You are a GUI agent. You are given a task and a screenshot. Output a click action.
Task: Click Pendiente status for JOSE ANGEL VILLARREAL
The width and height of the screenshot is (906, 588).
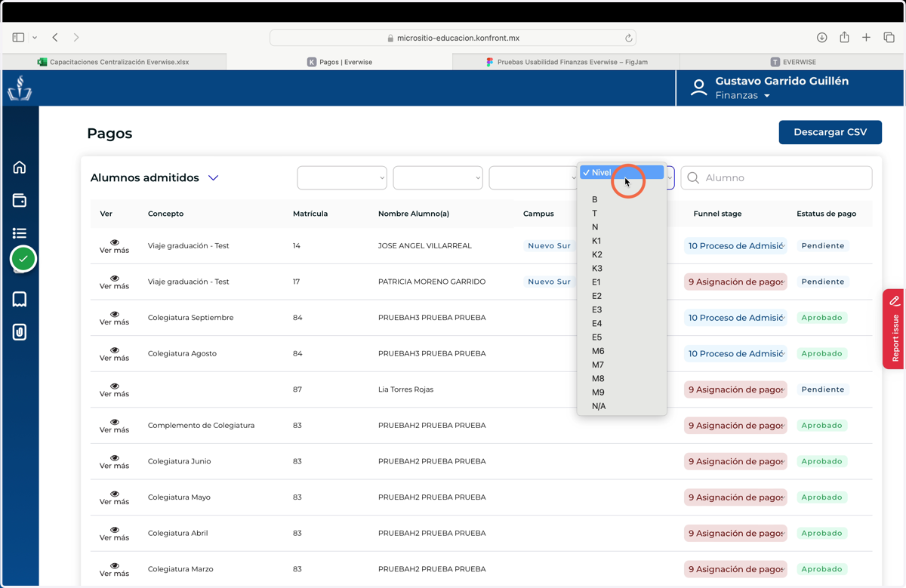tap(823, 246)
